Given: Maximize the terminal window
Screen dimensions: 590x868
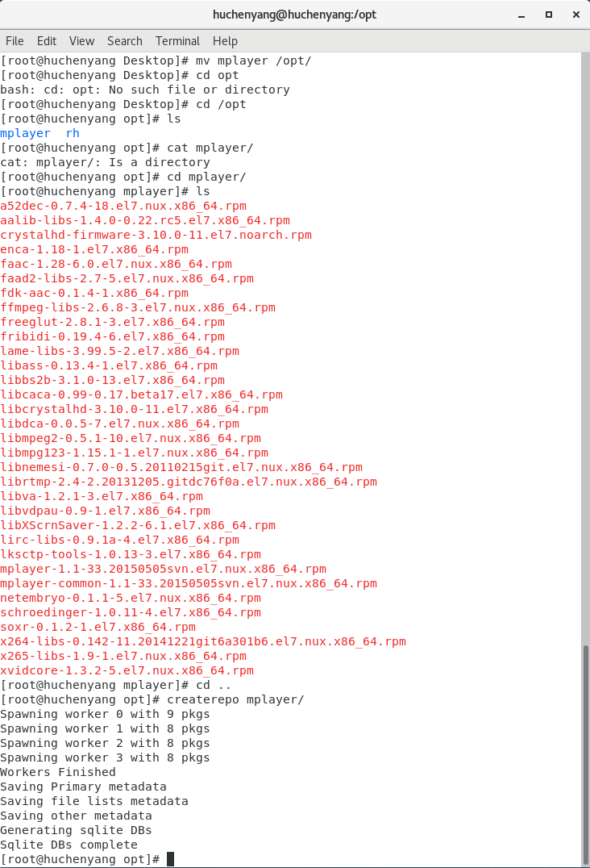Looking at the screenshot, I should [549, 15].
